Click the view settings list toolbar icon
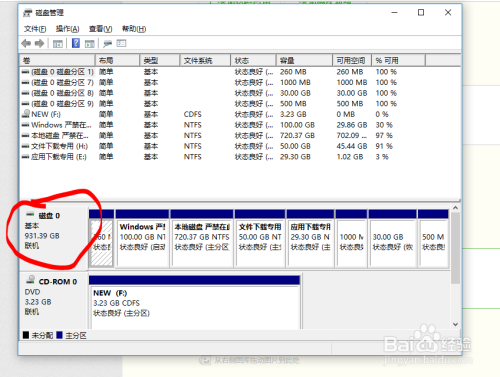 tap(121, 43)
